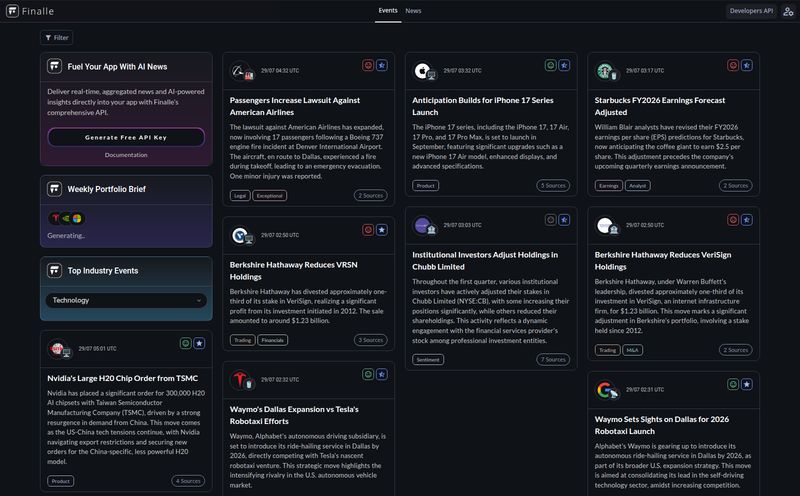Click Apple company logo on iPhone card
Screen dimensions: 800x496
(x=424, y=71)
